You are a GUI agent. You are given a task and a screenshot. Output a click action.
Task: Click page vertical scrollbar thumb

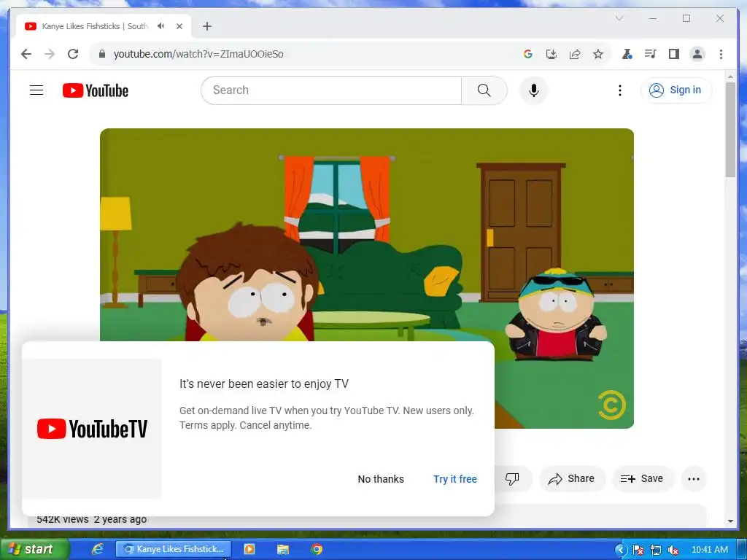pos(730,130)
